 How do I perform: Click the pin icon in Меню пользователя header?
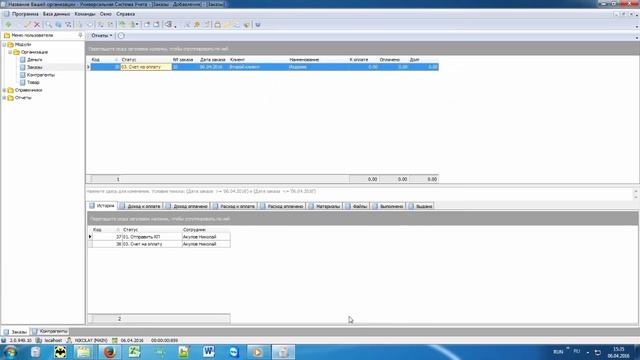point(80,36)
